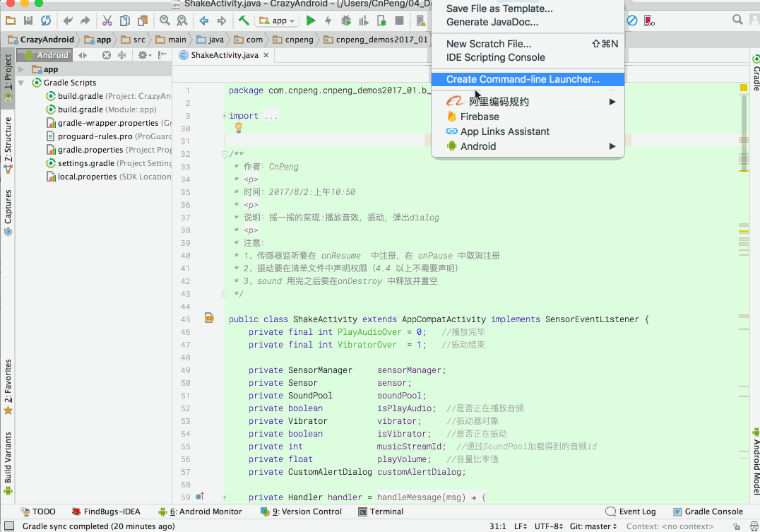The height and width of the screenshot is (532, 760).
Task: Click the Cut scissors icon
Action: coord(107,20)
